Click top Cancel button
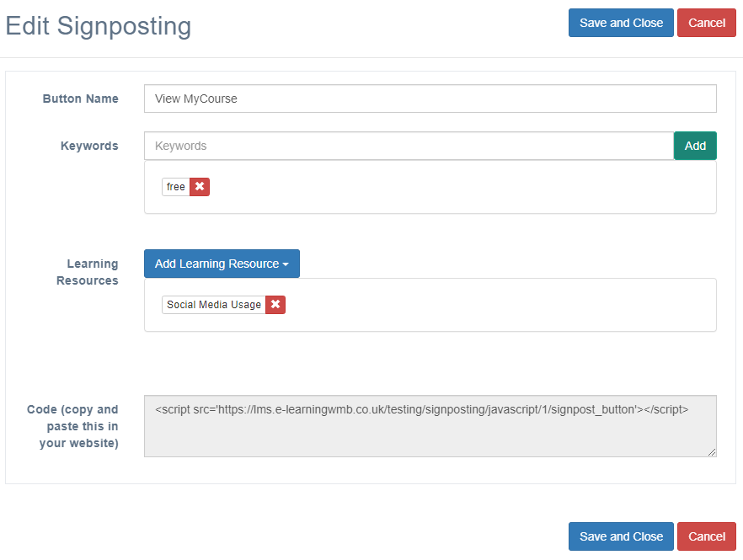Screen dimensions: 743x560 point(707,23)
